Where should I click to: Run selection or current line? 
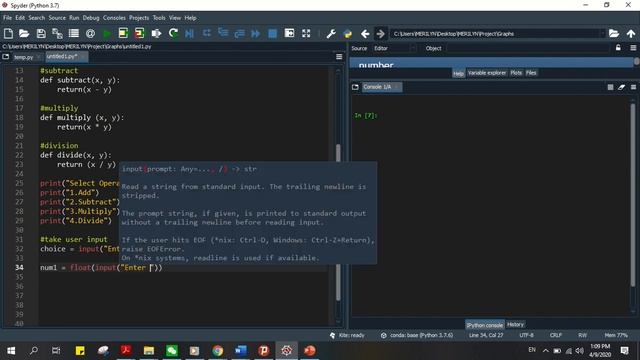[x=156, y=33]
